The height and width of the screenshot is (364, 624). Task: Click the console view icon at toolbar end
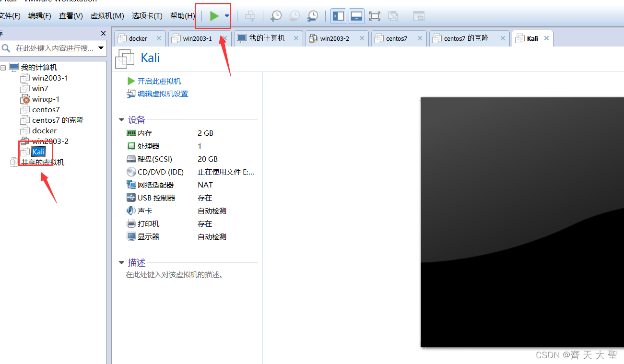419,16
